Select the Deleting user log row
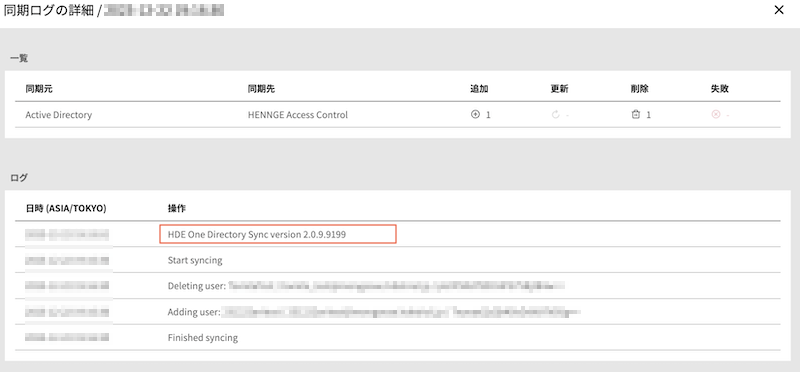Image resolution: width=800 pixels, height=372 pixels. (x=397, y=286)
